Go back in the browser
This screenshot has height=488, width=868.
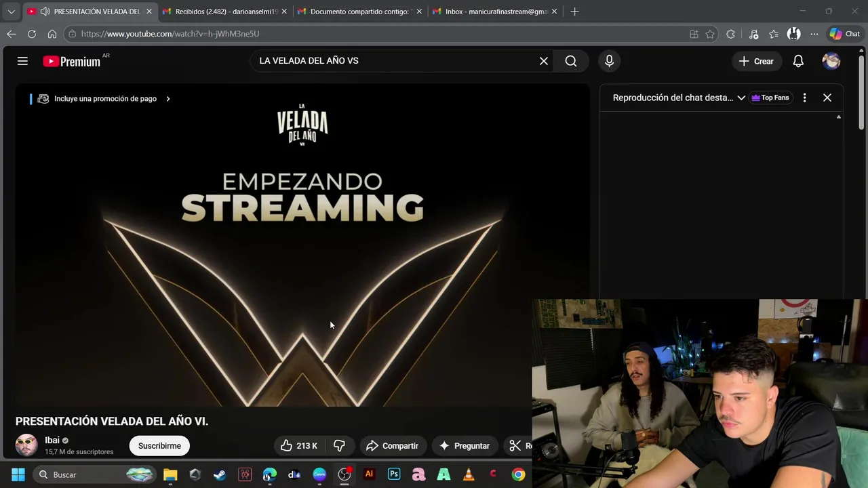tap(12, 34)
